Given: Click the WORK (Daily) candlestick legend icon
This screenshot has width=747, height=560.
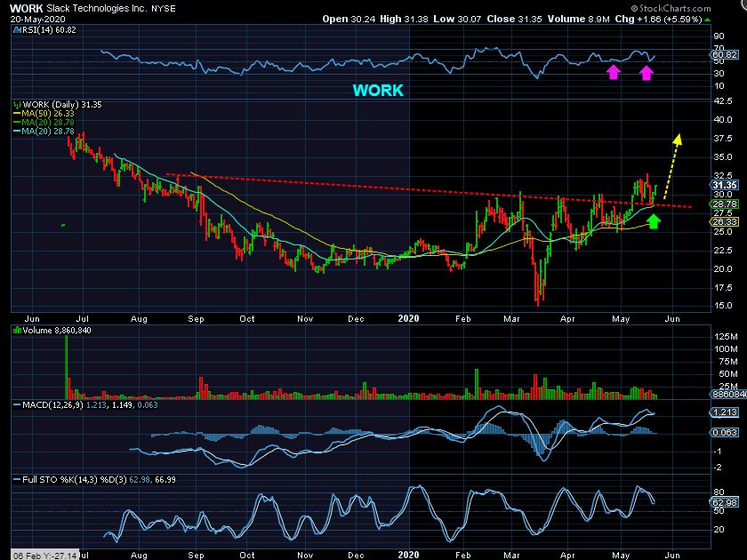Looking at the screenshot, I should pos(15,104).
